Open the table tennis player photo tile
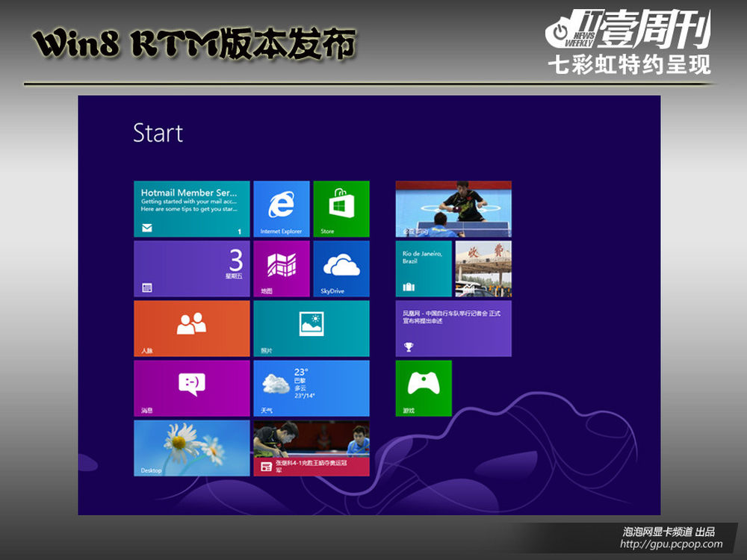 [x=453, y=208]
